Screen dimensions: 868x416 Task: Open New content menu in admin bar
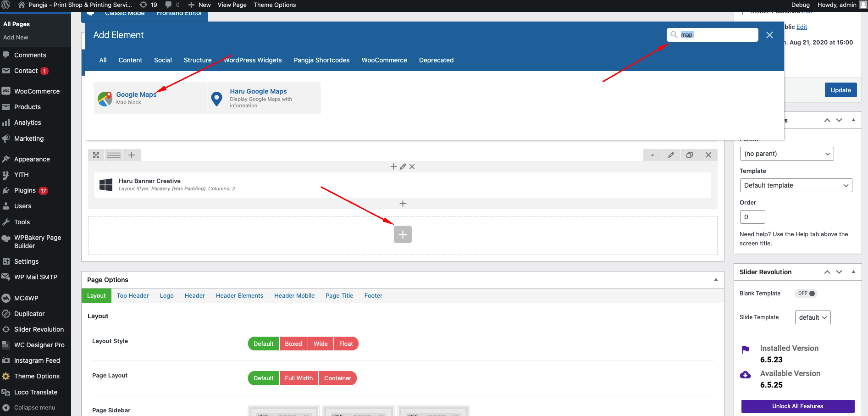(x=199, y=5)
